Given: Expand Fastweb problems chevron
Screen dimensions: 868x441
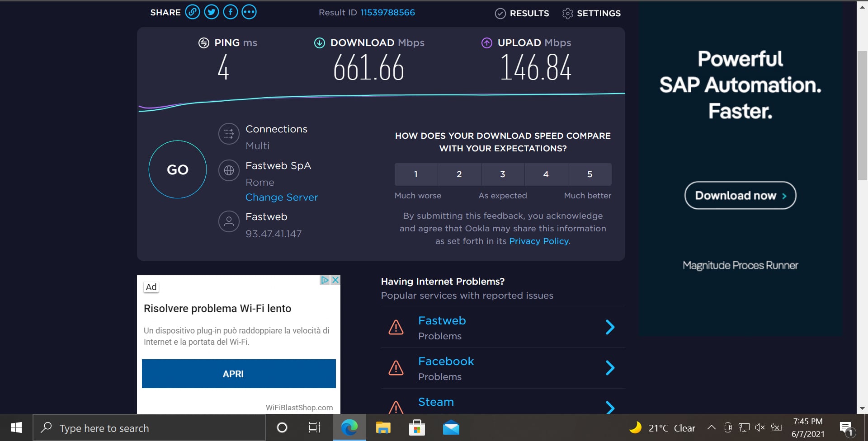Looking at the screenshot, I should [x=610, y=327].
